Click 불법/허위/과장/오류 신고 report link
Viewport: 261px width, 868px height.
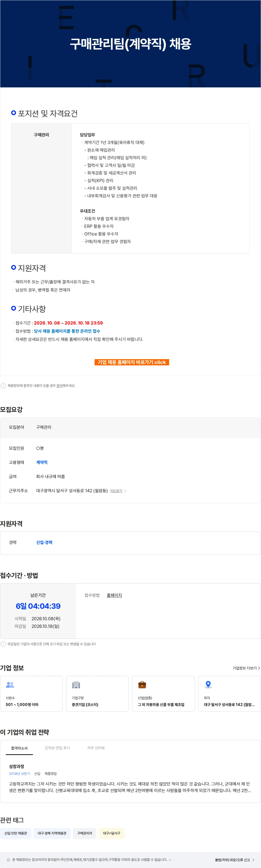click(232, 860)
